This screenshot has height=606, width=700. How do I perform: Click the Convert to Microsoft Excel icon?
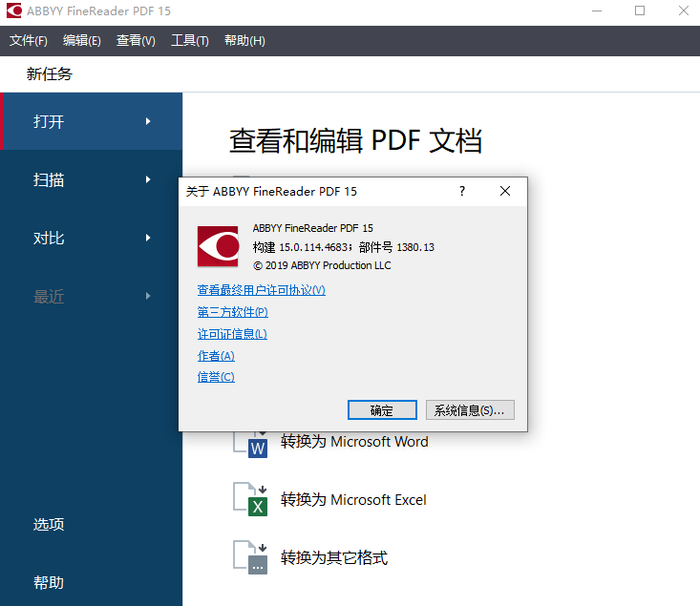tap(250, 499)
